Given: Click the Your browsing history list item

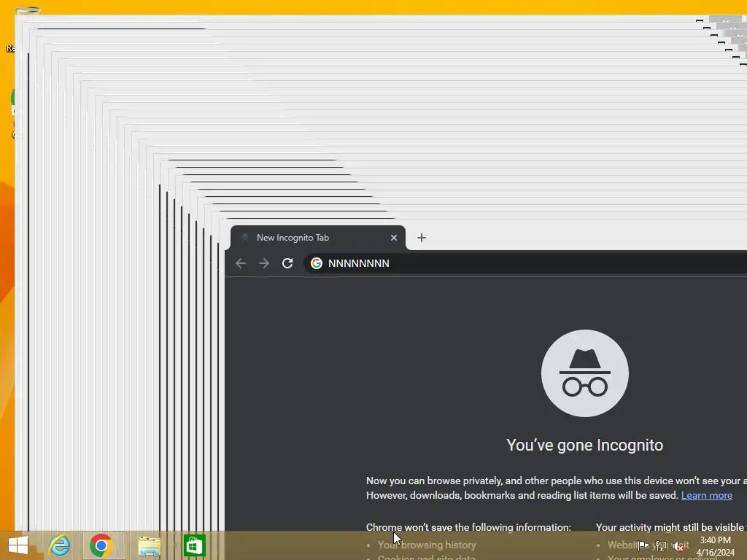Looking at the screenshot, I should coord(427,545).
